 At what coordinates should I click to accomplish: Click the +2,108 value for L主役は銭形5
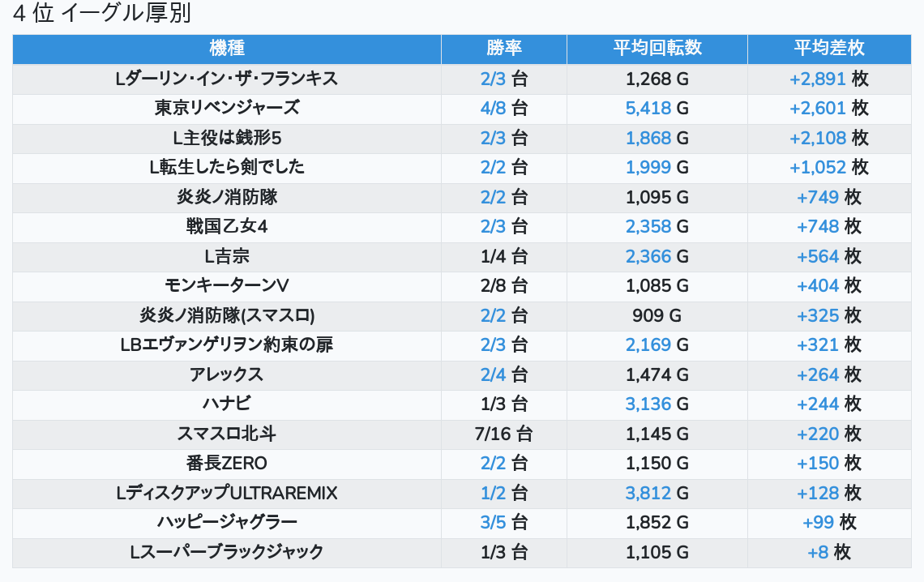(817, 138)
